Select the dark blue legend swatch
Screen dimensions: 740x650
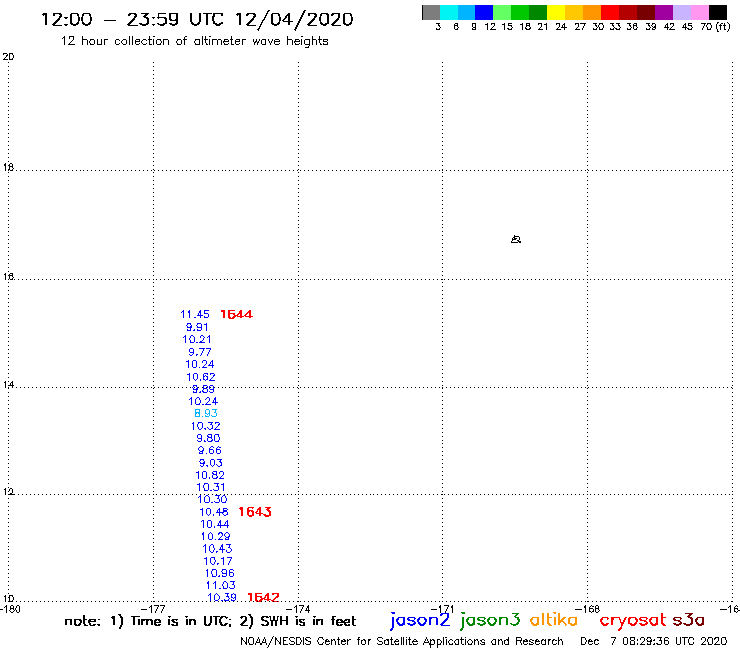click(x=484, y=12)
